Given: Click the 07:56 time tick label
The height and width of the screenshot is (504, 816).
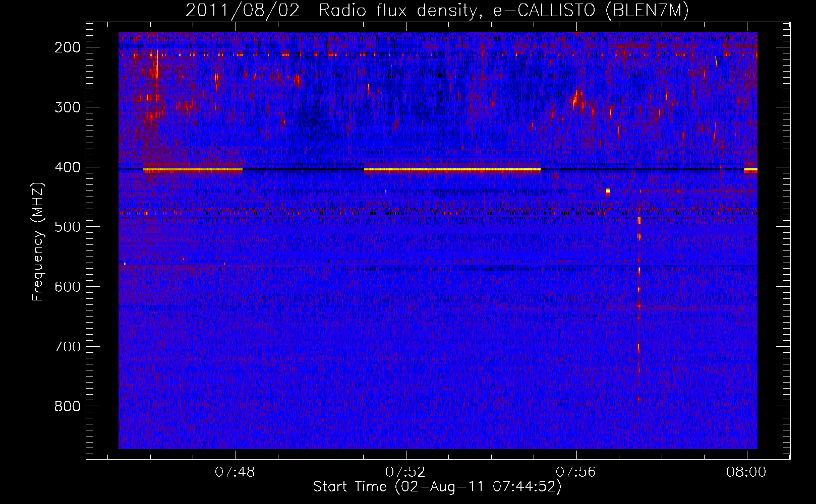Looking at the screenshot, I should [576, 472].
